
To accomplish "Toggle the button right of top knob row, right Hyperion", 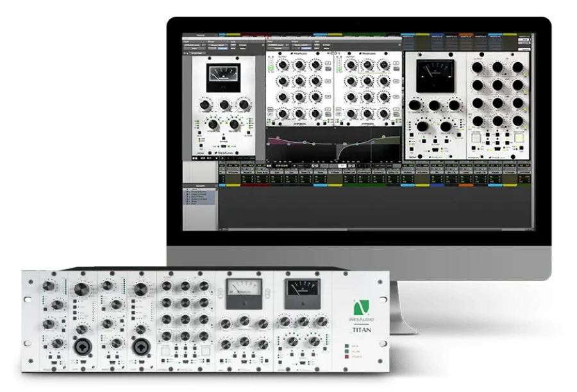I will point(396,63).
